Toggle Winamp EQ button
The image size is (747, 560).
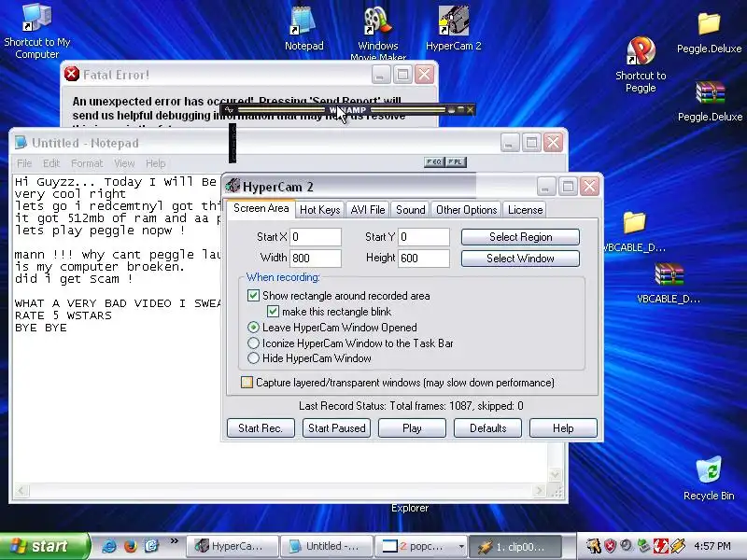coord(433,161)
